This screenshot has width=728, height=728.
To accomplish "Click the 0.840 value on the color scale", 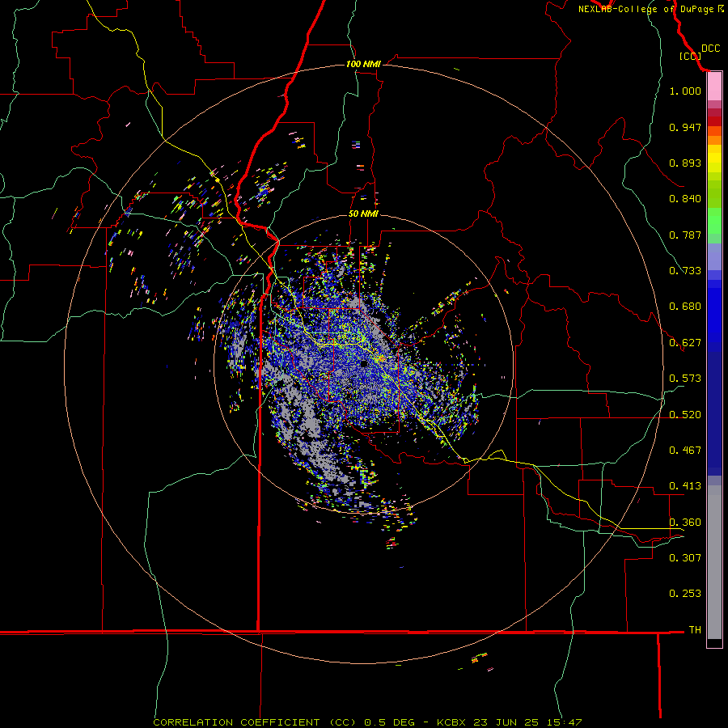I will point(685,199).
